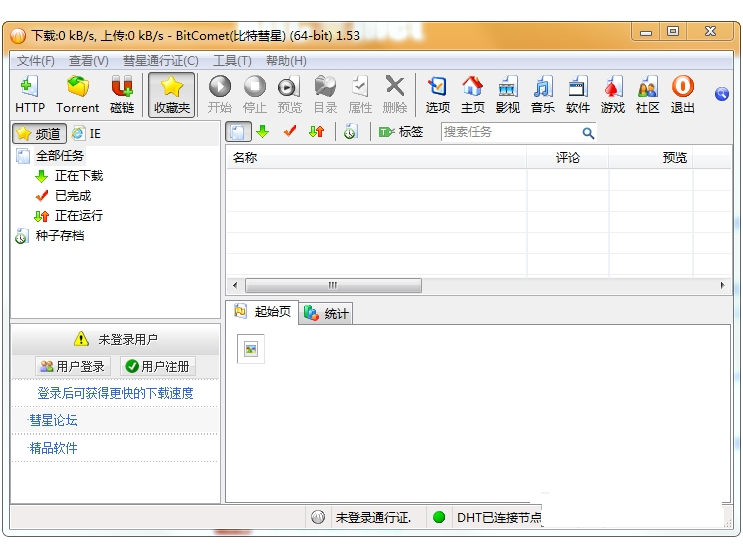The height and width of the screenshot is (555, 743).
Task: Open the 游戏 games icon
Action: (613, 94)
